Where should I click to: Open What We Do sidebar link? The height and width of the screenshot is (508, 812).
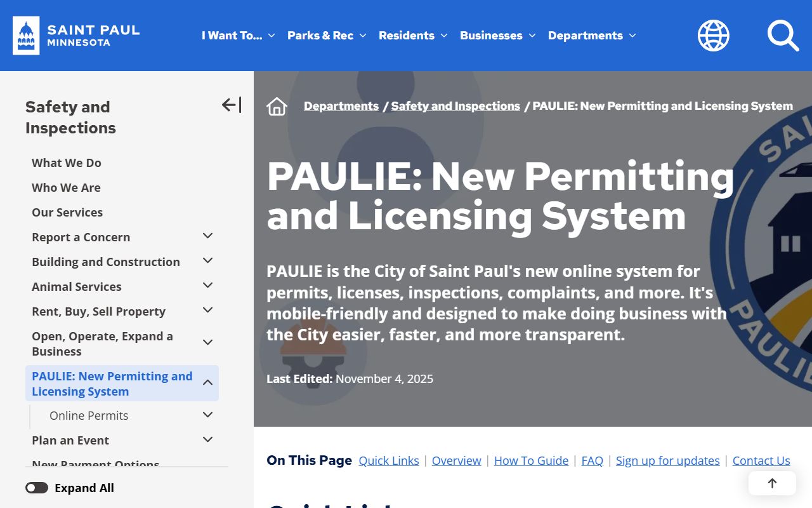(67, 163)
